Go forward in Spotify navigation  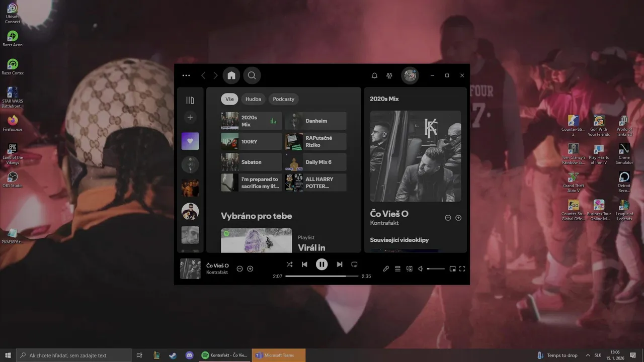click(x=215, y=75)
